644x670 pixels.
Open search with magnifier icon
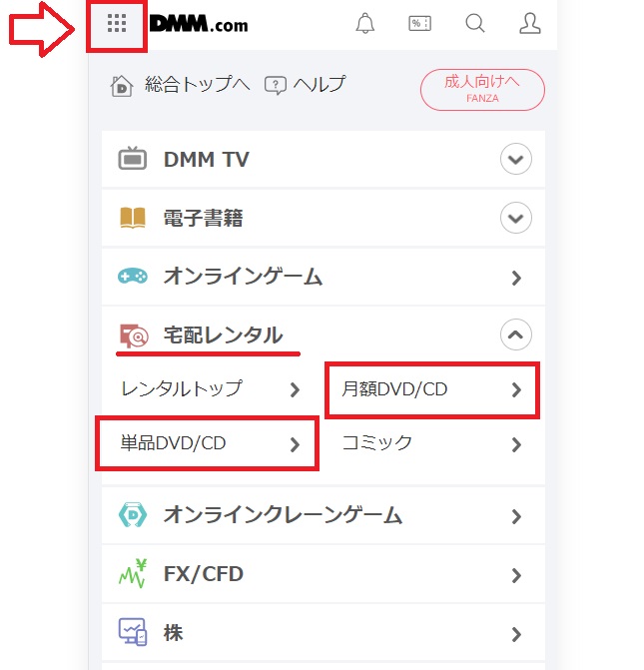pyautogui.click(x=475, y=23)
